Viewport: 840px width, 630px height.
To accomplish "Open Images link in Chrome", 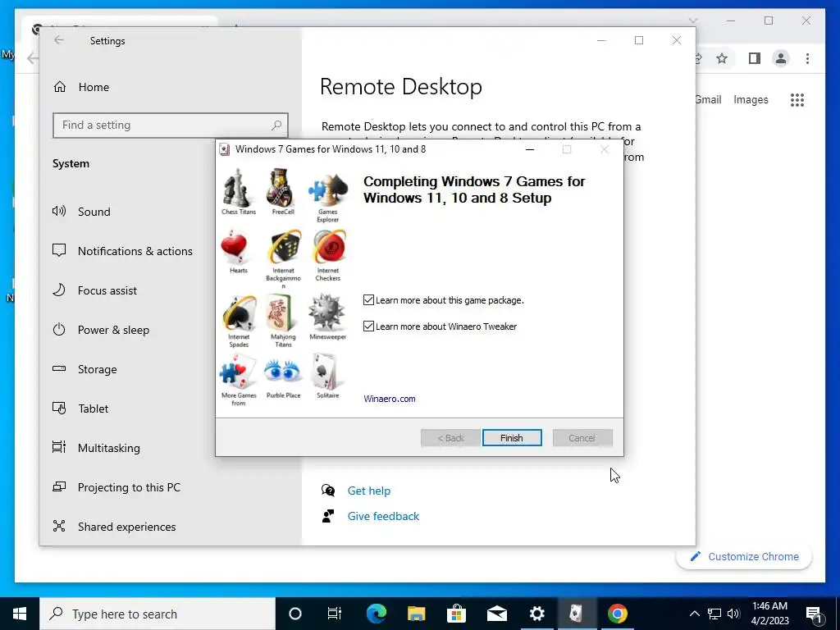I will click(x=751, y=99).
